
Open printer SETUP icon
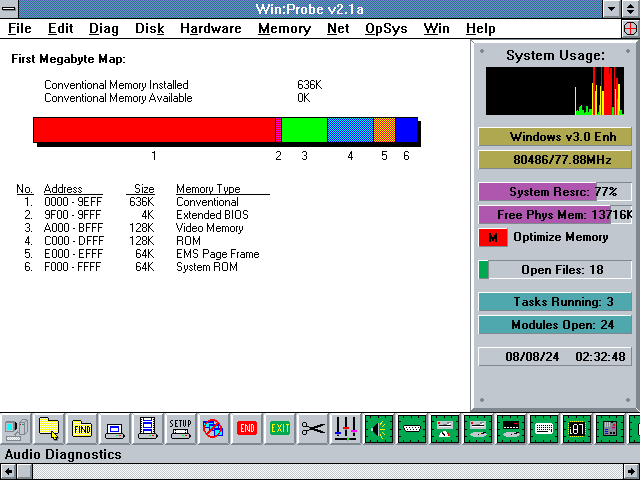pyautogui.click(x=181, y=429)
